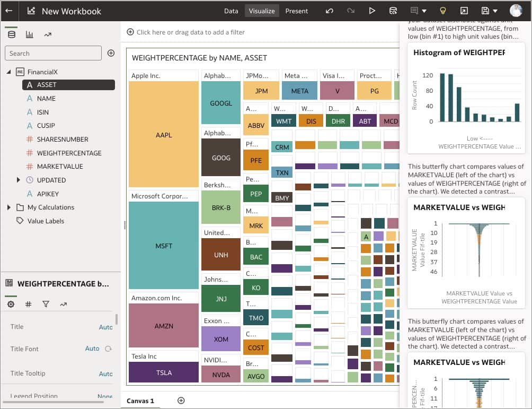Click the add canvas plus icon
The height and width of the screenshot is (409, 532).
tap(181, 401)
